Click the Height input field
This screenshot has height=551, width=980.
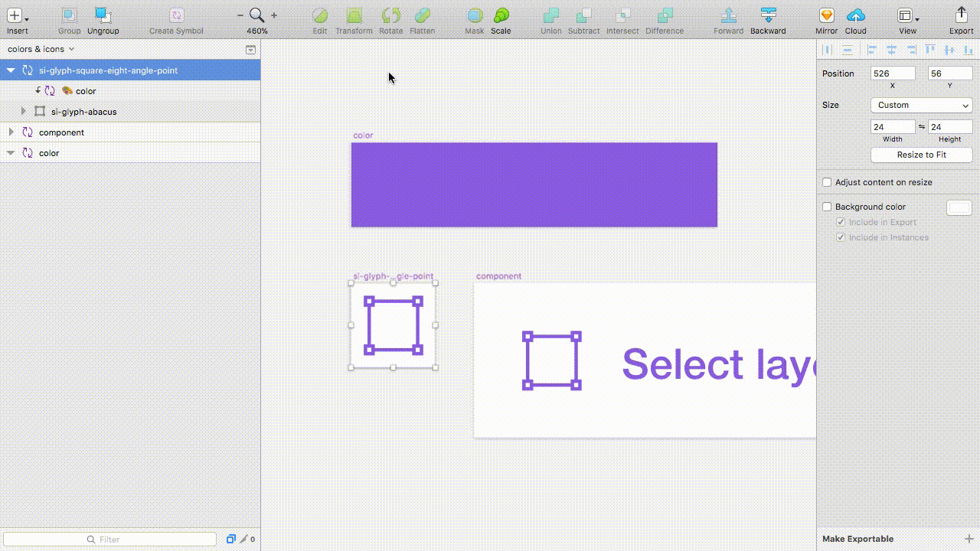coord(950,127)
